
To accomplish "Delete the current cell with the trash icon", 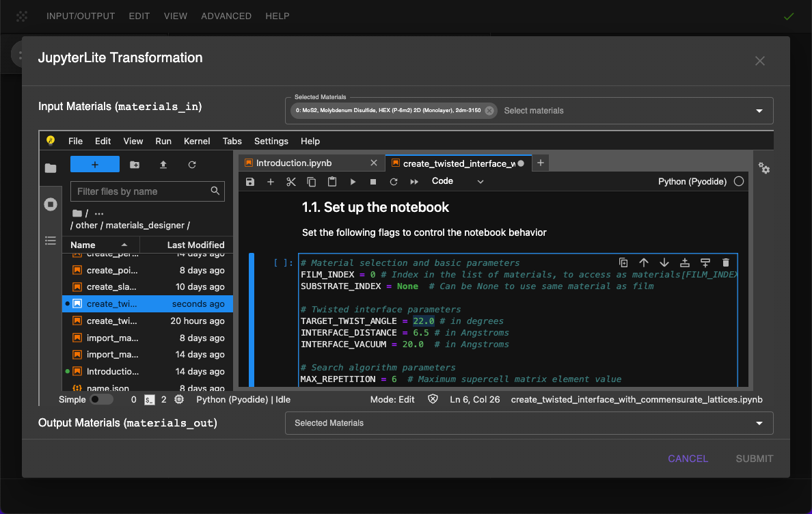I will [726, 262].
